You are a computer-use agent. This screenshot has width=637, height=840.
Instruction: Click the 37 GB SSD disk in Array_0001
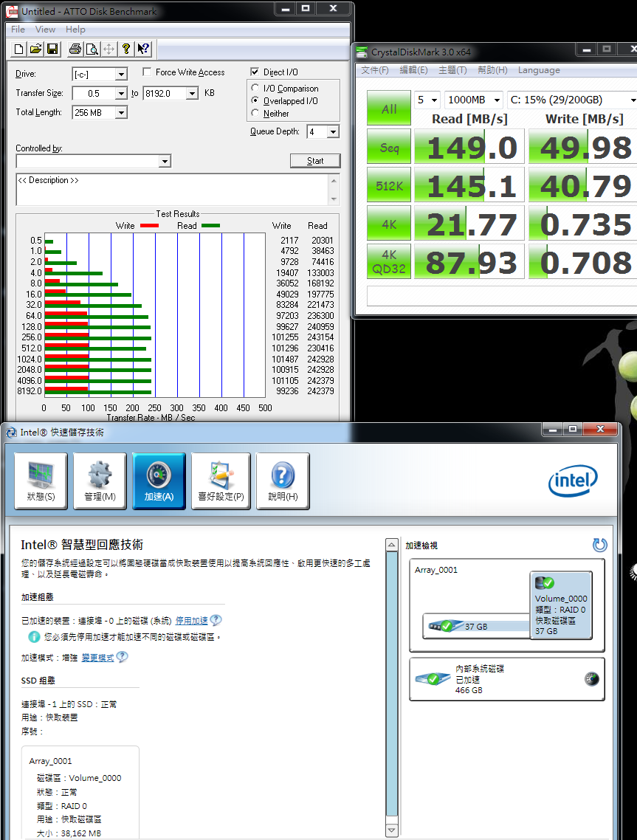pos(476,626)
